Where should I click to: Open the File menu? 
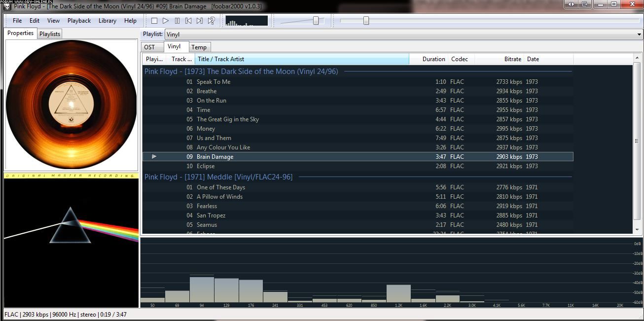17,21
